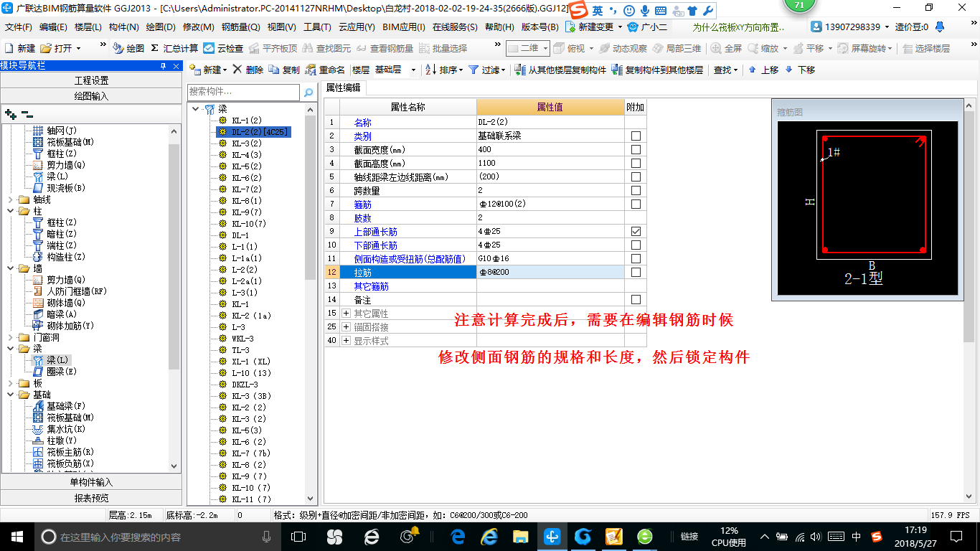This screenshot has height=551, width=980.
Task: Collapse the 基础 folder in navigator
Action: click(x=9, y=395)
